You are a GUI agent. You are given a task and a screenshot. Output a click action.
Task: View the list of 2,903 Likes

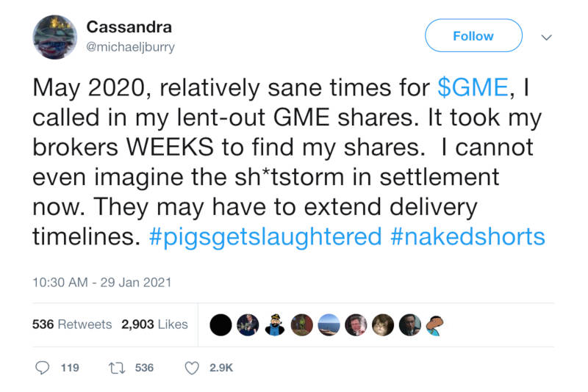pos(154,324)
